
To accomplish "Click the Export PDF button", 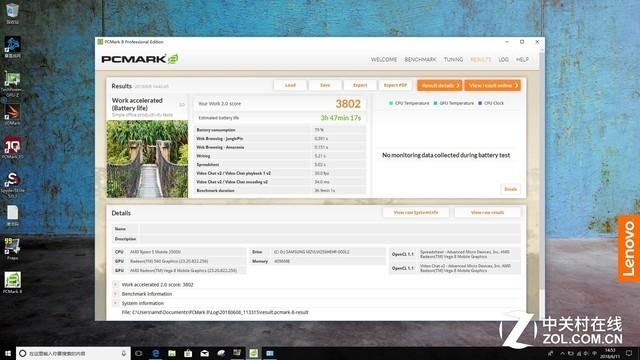I will (395, 85).
